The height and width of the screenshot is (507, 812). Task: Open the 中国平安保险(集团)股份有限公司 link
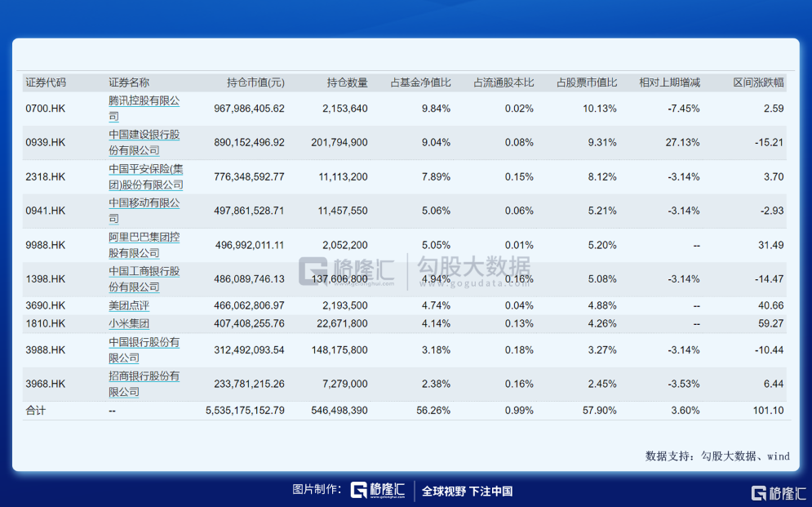click(145, 176)
